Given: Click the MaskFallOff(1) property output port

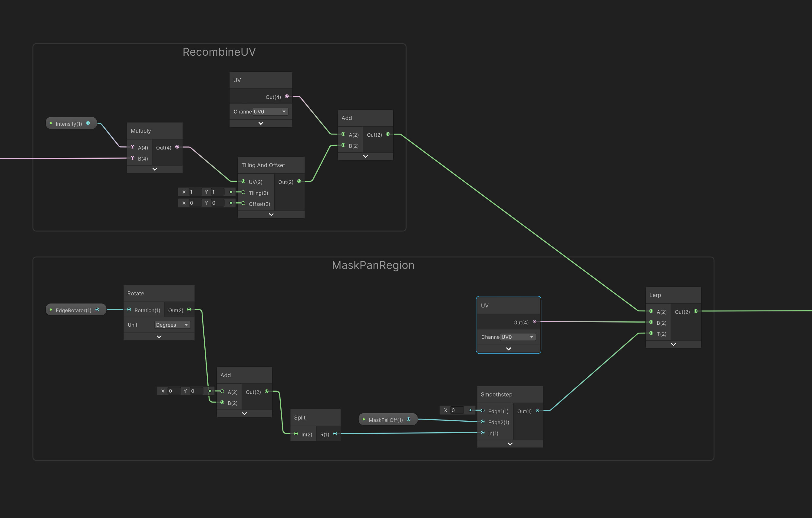Looking at the screenshot, I should click(409, 419).
